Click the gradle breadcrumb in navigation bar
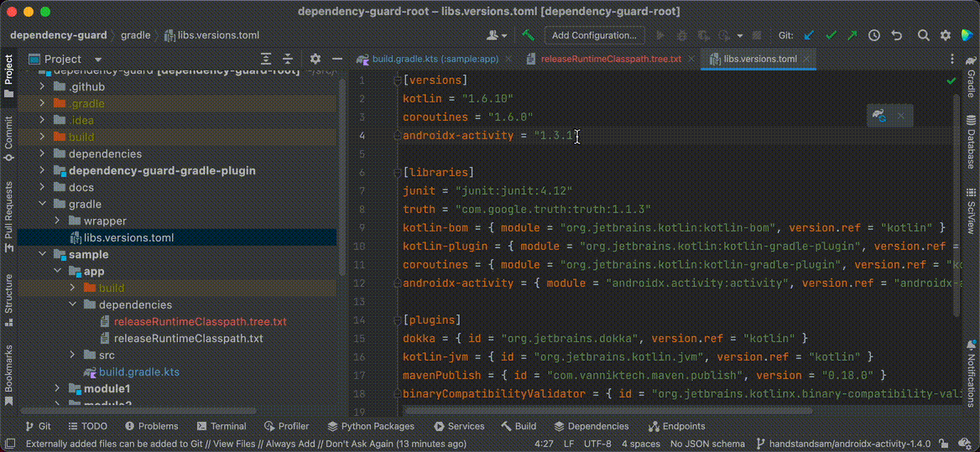Viewport: 980px width, 452px height. tap(136, 35)
